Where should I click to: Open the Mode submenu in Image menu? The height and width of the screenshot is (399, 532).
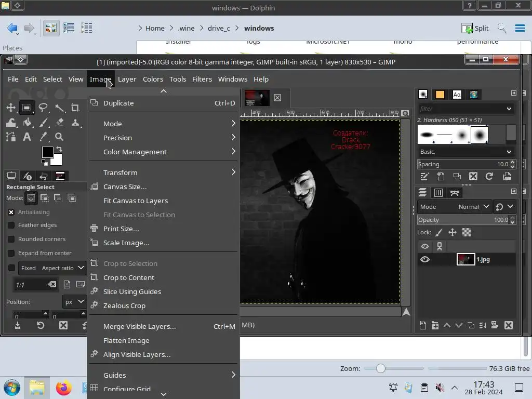pos(163,124)
